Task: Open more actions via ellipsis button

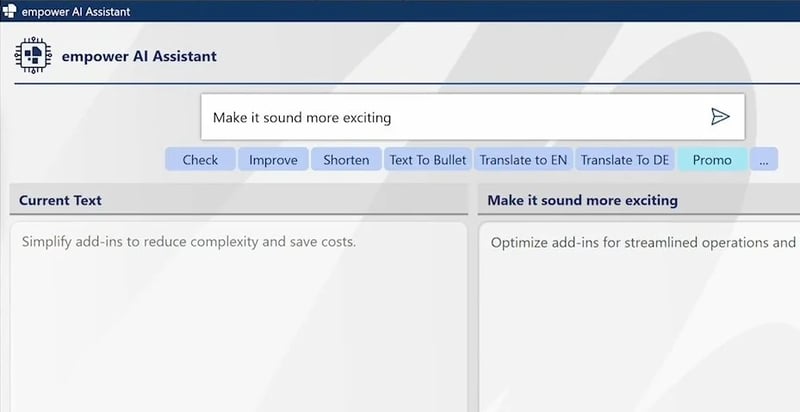Action: tap(764, 160)
